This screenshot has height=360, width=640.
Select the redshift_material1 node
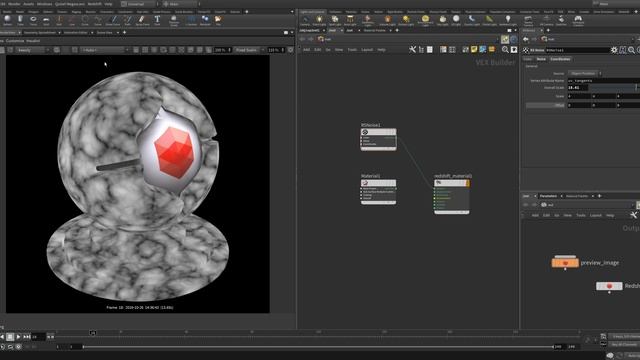click(452, 196)
